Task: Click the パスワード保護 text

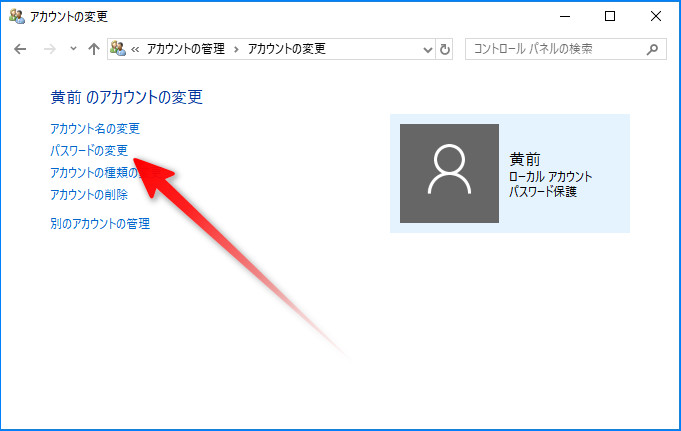Action: 543,191
